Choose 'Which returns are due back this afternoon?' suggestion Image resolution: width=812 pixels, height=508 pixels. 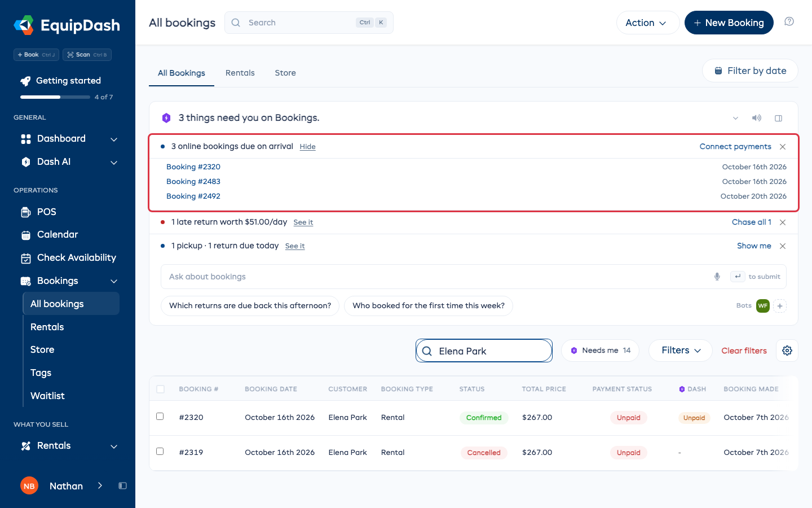250,305
